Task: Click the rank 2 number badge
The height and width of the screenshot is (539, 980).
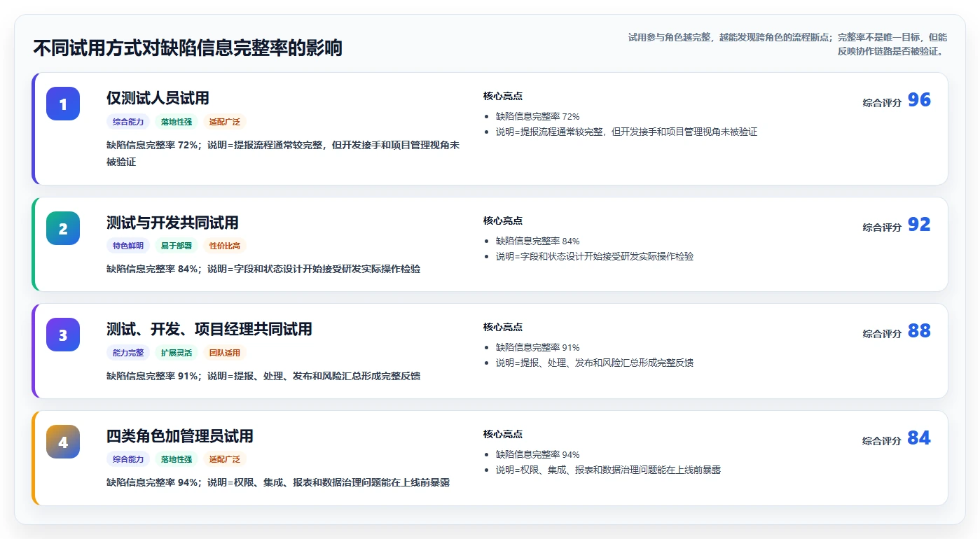Action: click(63, 228)
